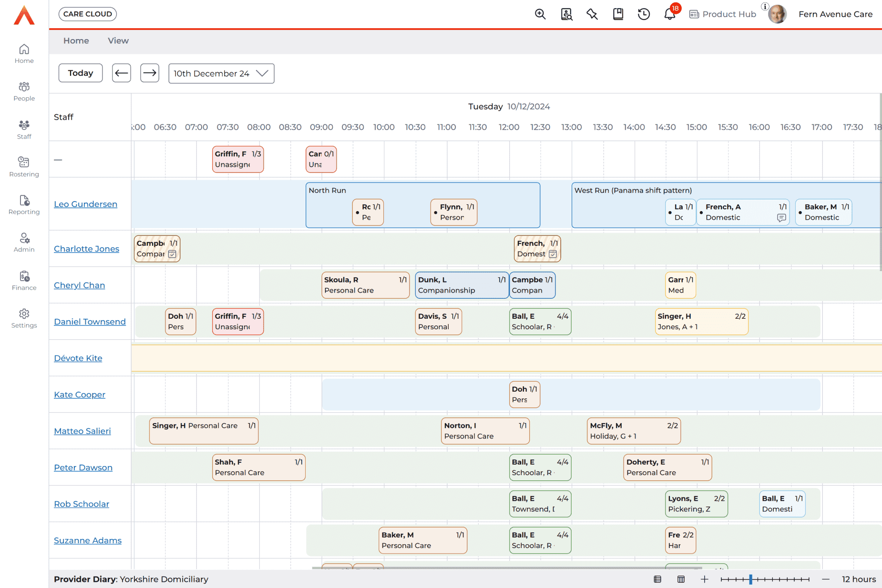The width and height of the screenshot is (882, 588).
Task: Go to next day with right arrow
Action: [150, 73]
